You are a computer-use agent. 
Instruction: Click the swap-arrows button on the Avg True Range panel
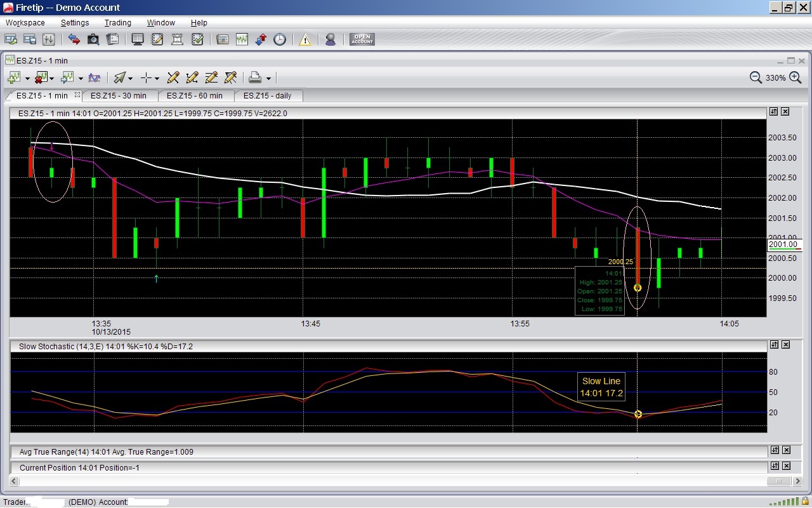click(x=774, y=450)
